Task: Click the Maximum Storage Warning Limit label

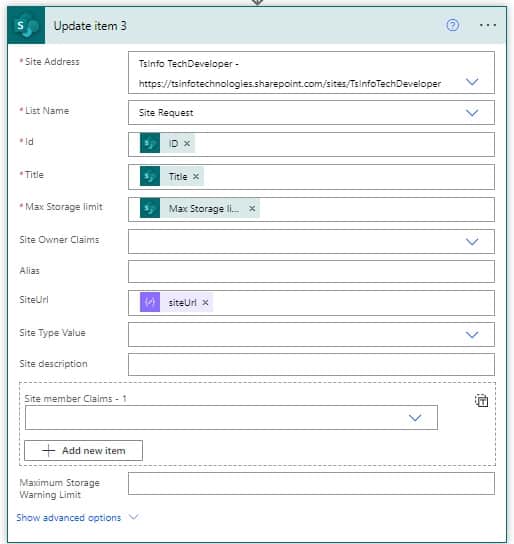Action: [60, 488]
